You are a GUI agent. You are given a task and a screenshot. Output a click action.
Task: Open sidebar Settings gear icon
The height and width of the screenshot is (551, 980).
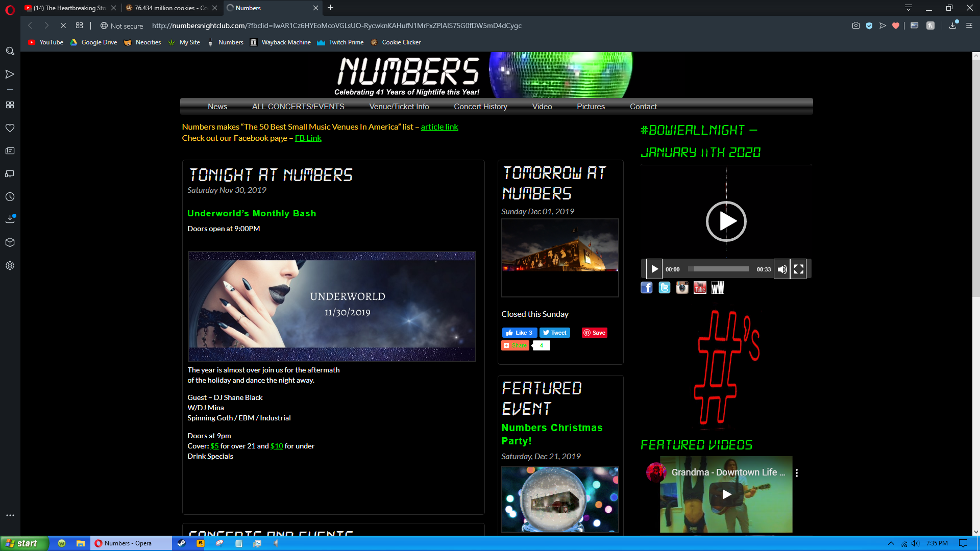click(10, 266)
